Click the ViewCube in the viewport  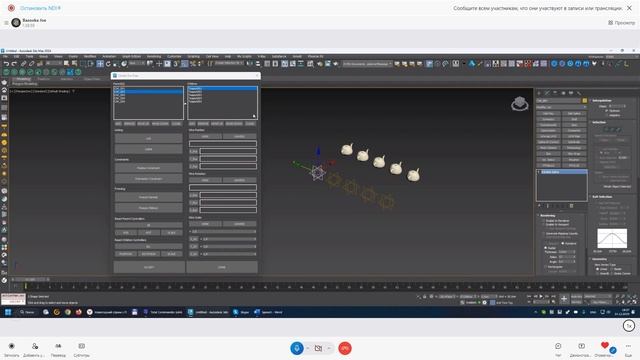tap(520, 104)
